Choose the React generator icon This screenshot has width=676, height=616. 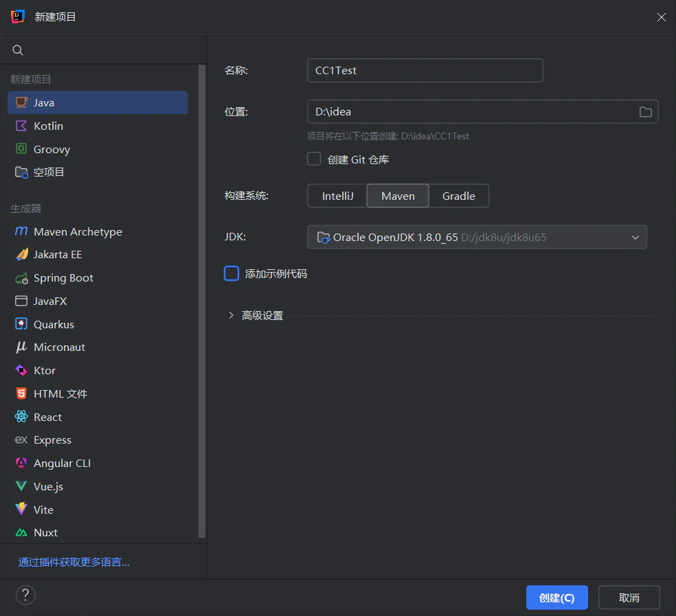click(x=21, y=417)
